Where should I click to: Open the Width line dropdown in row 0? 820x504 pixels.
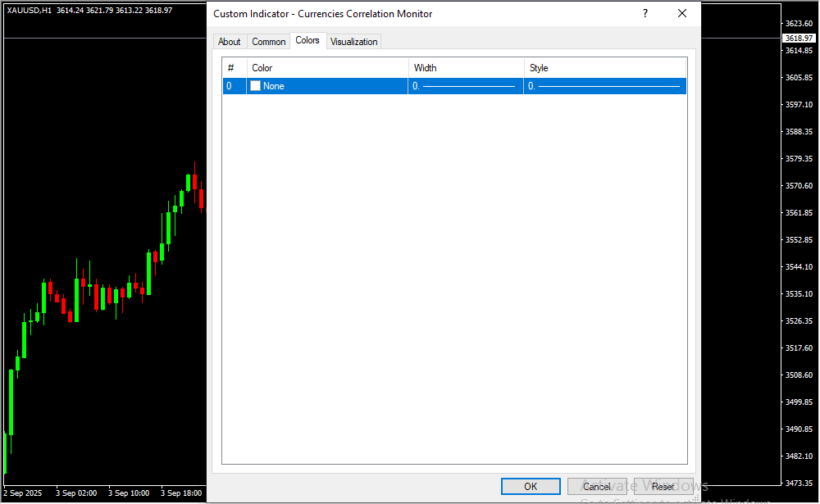click(465, 86)
